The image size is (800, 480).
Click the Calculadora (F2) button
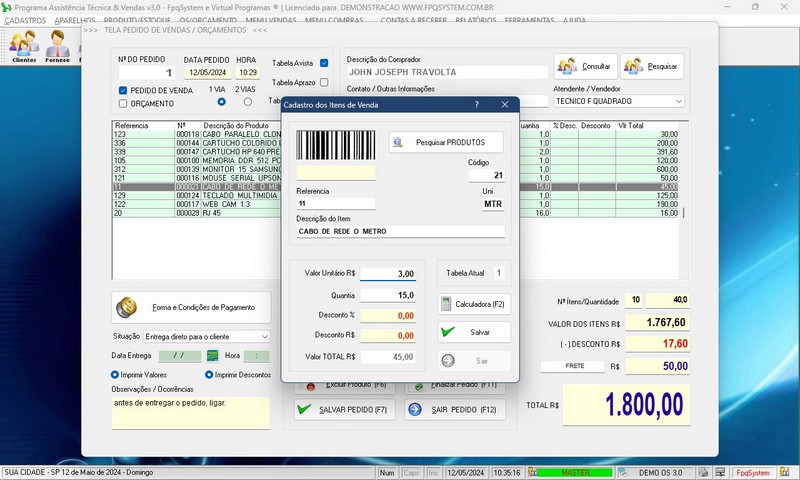pos(474,304)
